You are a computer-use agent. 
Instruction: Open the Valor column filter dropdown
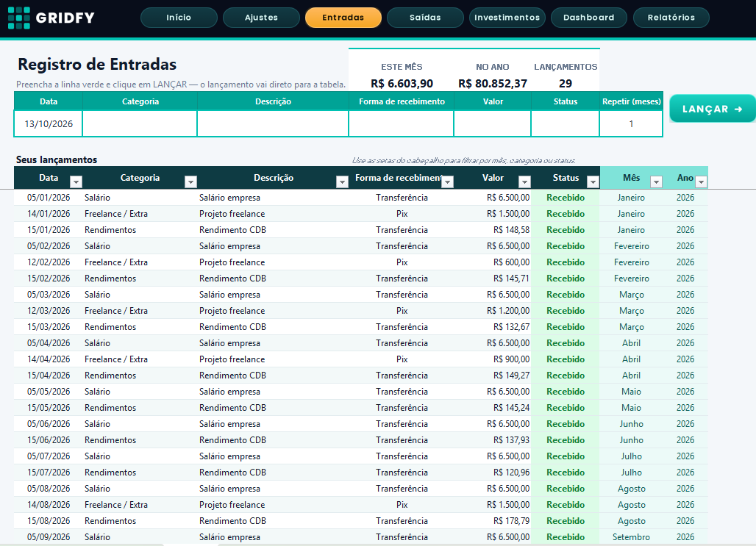524,182
